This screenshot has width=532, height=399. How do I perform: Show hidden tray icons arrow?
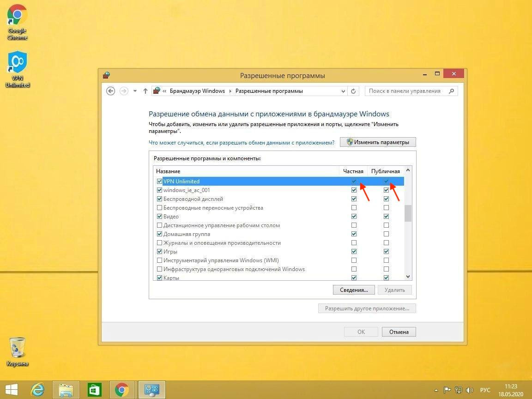(x=436, y=390)
